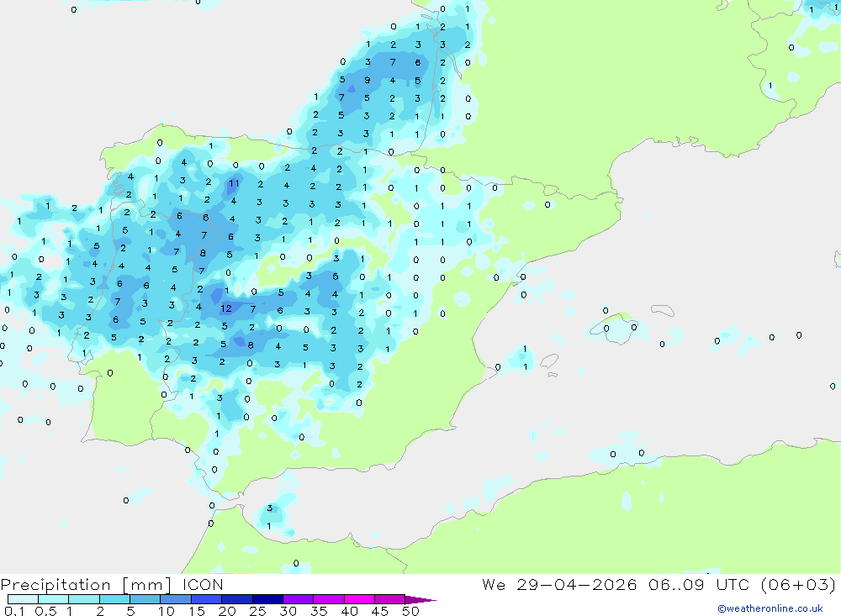The height and width of the screenshot is (616, 841).
Task: Choose the 15–20 mm legend color swatch
Action: click(207, 599)
